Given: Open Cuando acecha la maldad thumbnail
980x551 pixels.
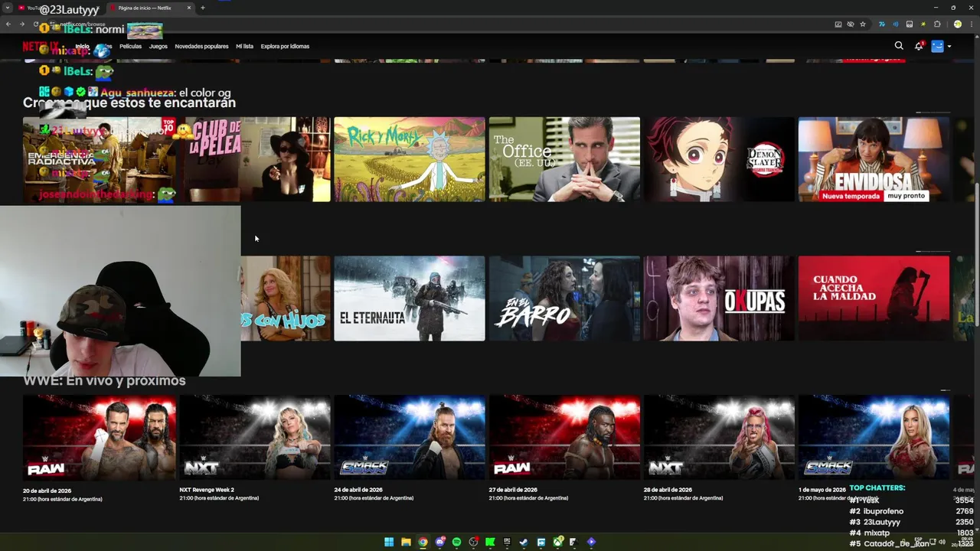Looking at the screenshot, I should click(874, 298).
